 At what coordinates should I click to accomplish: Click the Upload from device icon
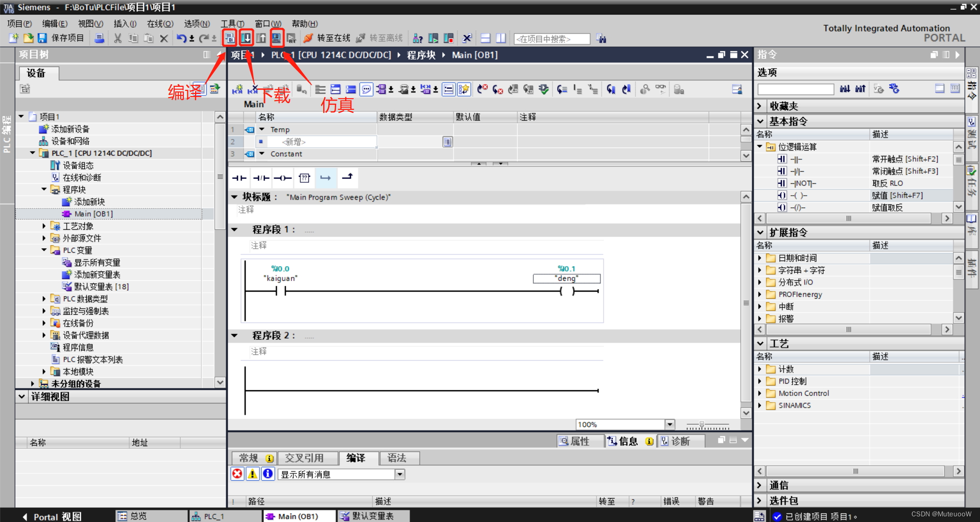(261, 38)
